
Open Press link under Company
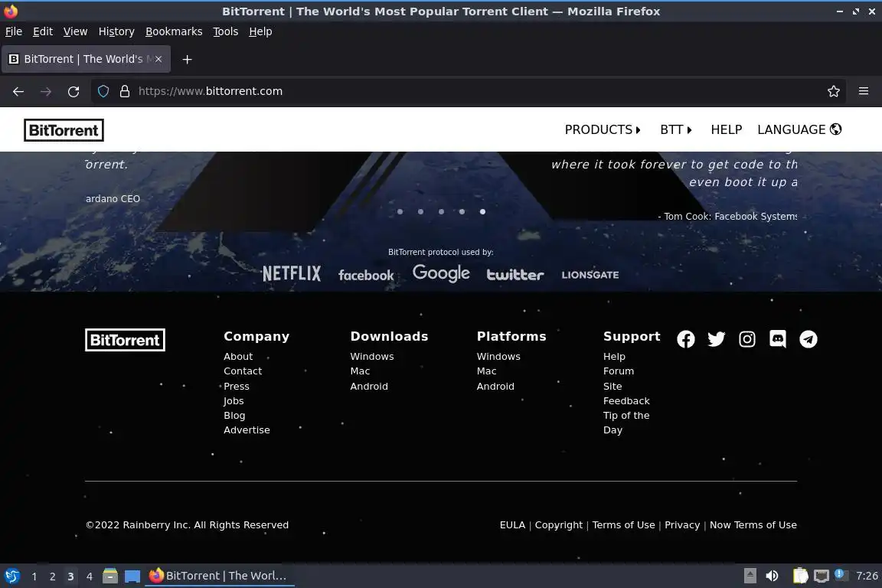pos(237,387)
